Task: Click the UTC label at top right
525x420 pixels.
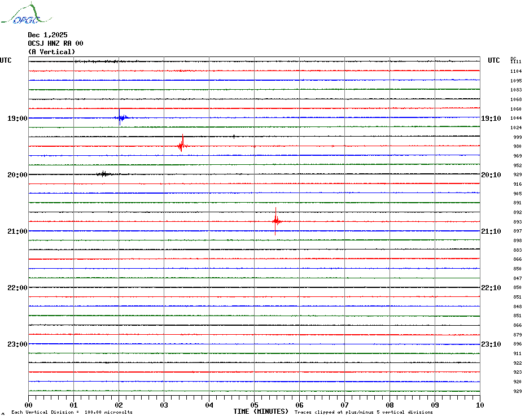Action: [493, 60]
